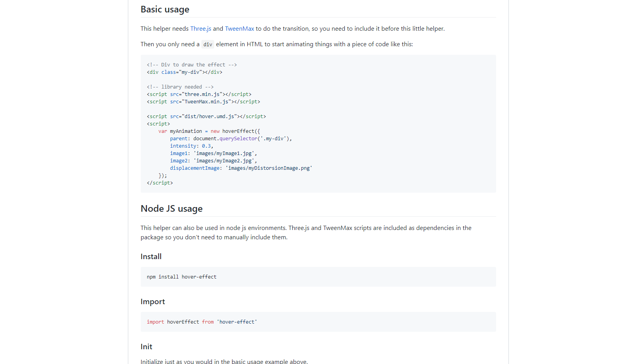
Task: Select the Install subheading
Action: (151, 256)
